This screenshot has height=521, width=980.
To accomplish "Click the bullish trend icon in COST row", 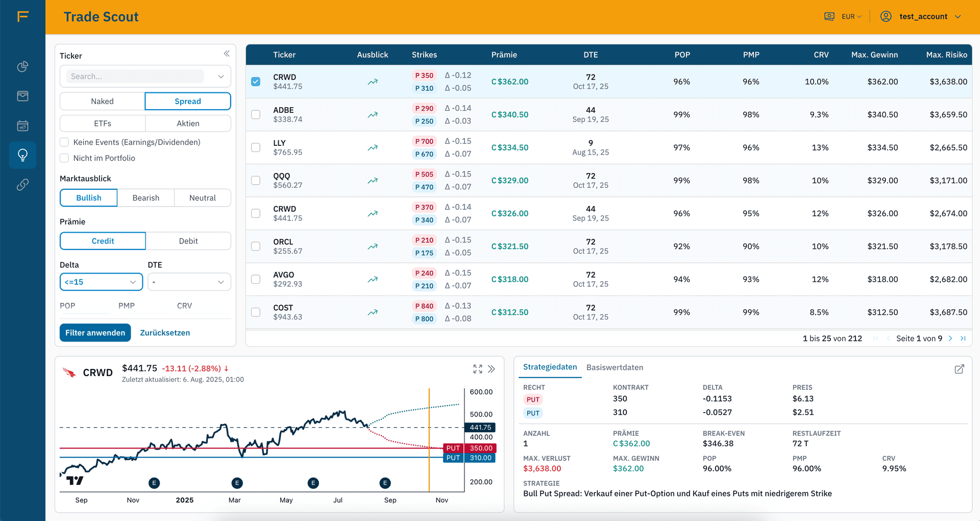I will (373, 312).
